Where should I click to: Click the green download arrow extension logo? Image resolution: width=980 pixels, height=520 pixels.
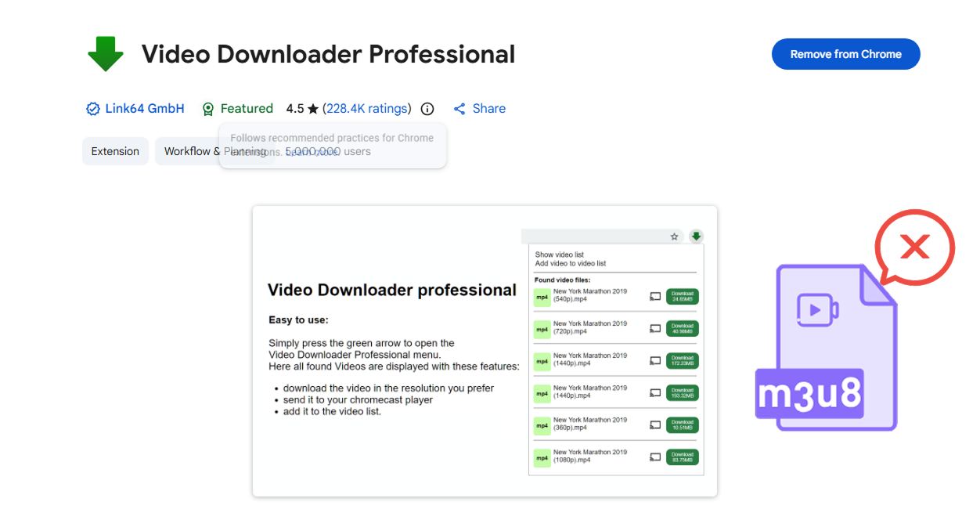[106, 54]
